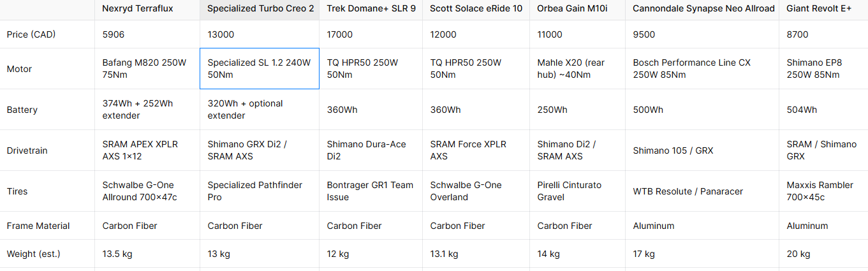Select the Specialized SL 1.2 240W motor cell
Viewport: 868px width, 271px height.
(259, 69)
